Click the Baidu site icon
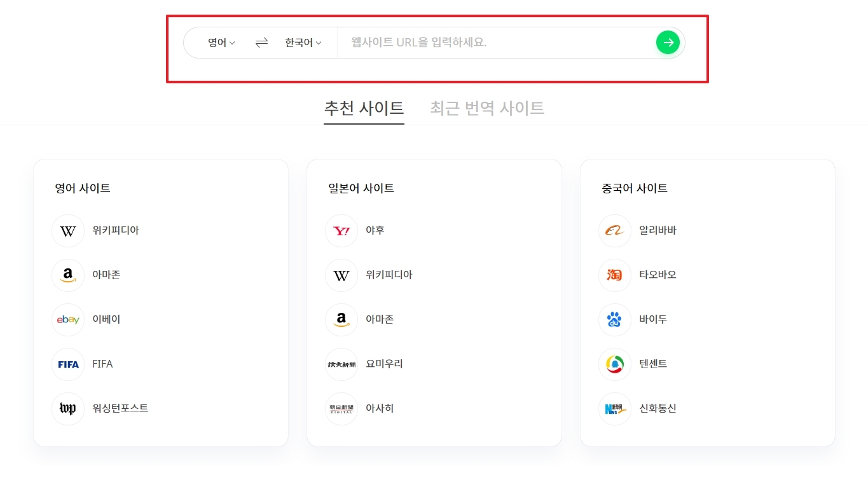This screenshot has height=496, width=868. [614, 320]
